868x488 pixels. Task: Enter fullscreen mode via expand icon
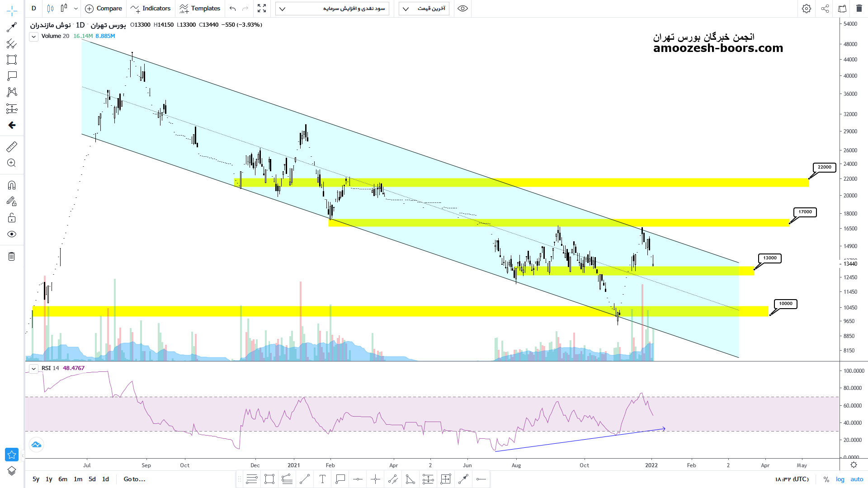(x=262, y=9)
